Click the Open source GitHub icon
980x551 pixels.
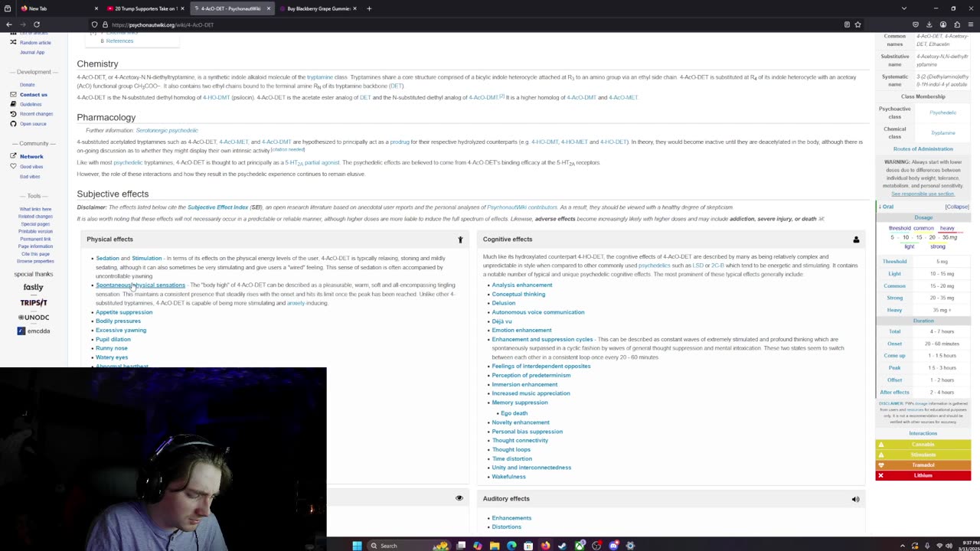click(x=13, y=123)
